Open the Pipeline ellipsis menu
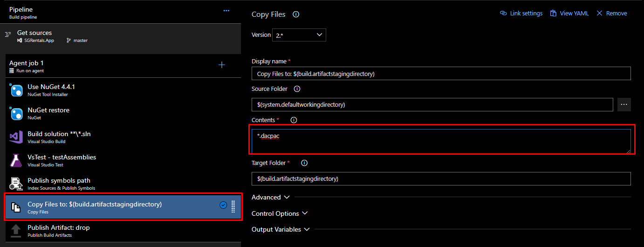644x247 pixels. click(226, 11)
